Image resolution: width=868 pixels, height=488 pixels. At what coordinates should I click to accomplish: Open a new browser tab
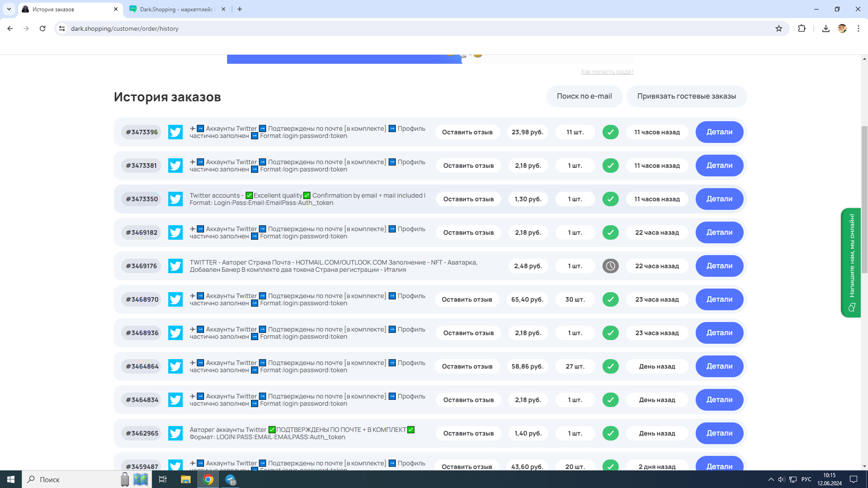240,9
